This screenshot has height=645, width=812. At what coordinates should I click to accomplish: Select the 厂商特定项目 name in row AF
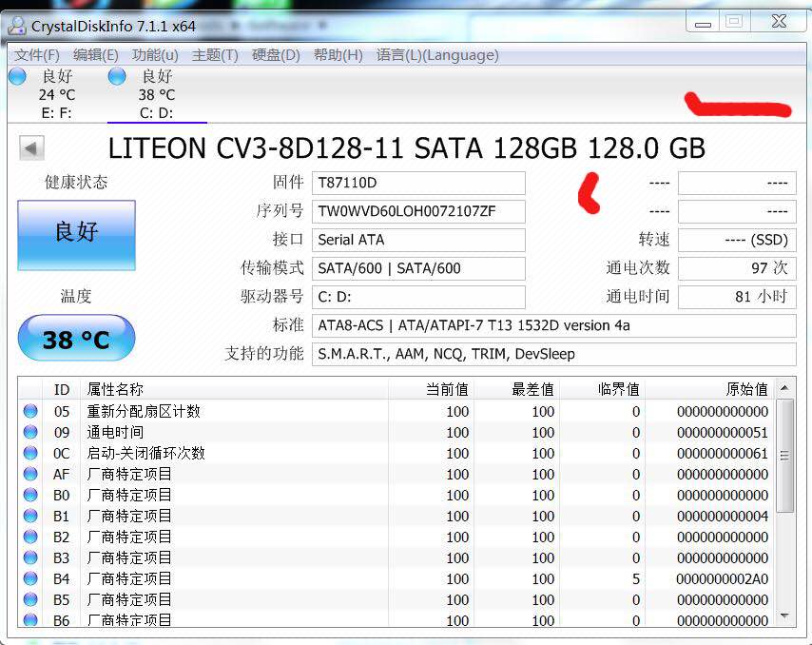point(129,474)
